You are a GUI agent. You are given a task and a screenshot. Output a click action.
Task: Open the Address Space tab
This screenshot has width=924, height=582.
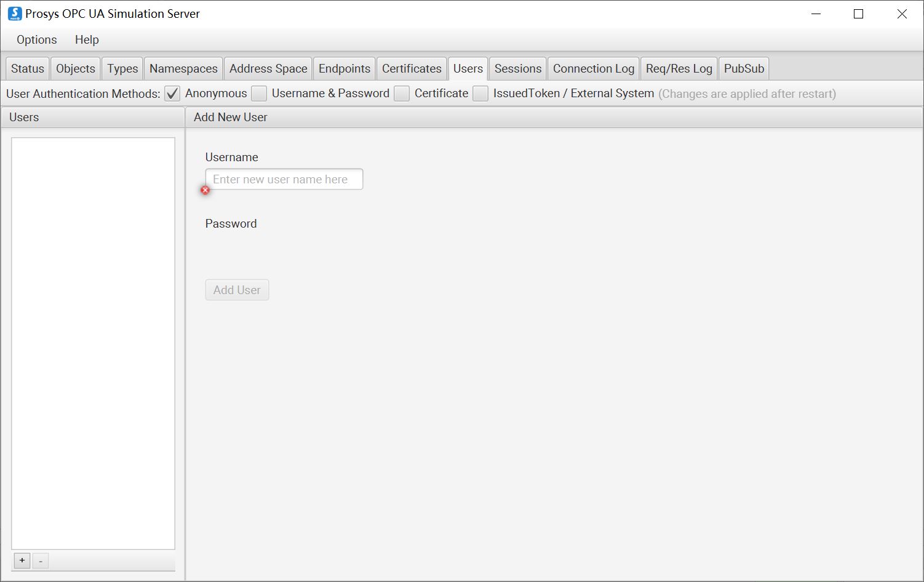tap(268, 68)
